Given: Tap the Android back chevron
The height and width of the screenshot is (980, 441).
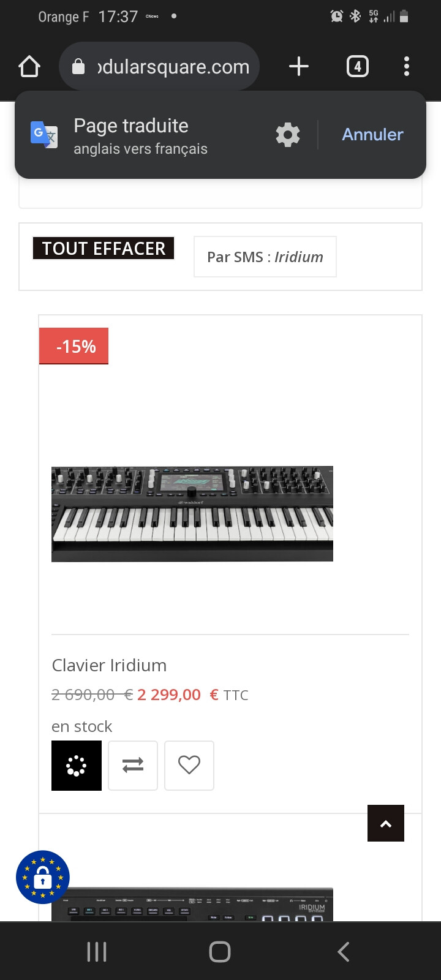Looking at the screenshot, I should 344,952.
